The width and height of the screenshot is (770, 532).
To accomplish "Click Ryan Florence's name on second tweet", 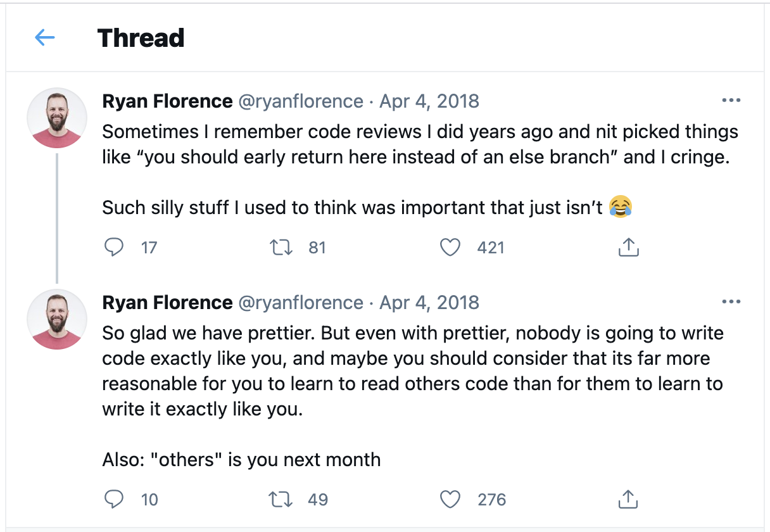I will [x=167, y=303].
